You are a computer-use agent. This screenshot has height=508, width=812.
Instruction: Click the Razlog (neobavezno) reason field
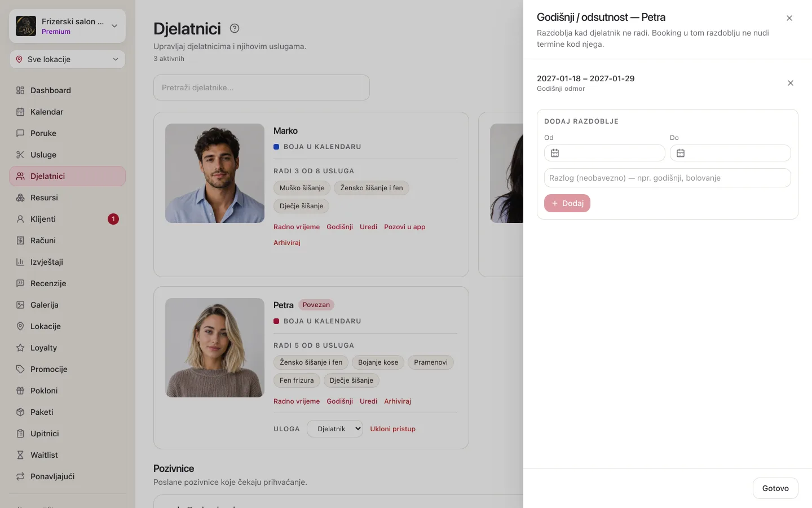[668, 178]
